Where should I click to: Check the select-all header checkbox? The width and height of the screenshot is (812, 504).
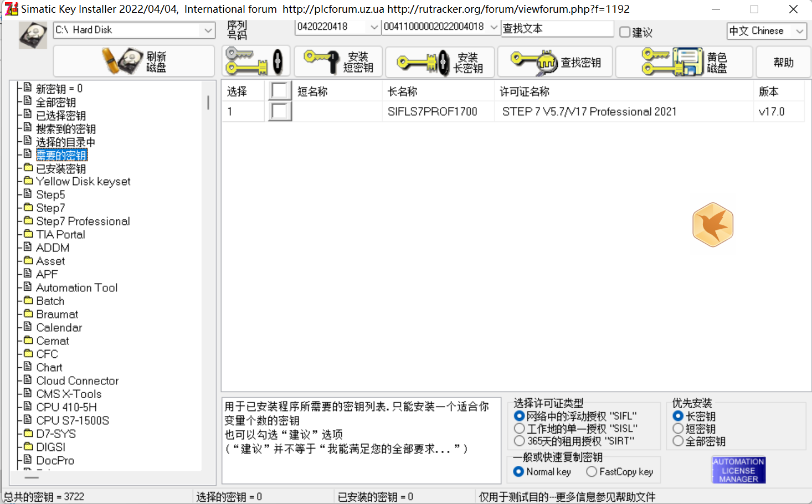coord(280,91)
